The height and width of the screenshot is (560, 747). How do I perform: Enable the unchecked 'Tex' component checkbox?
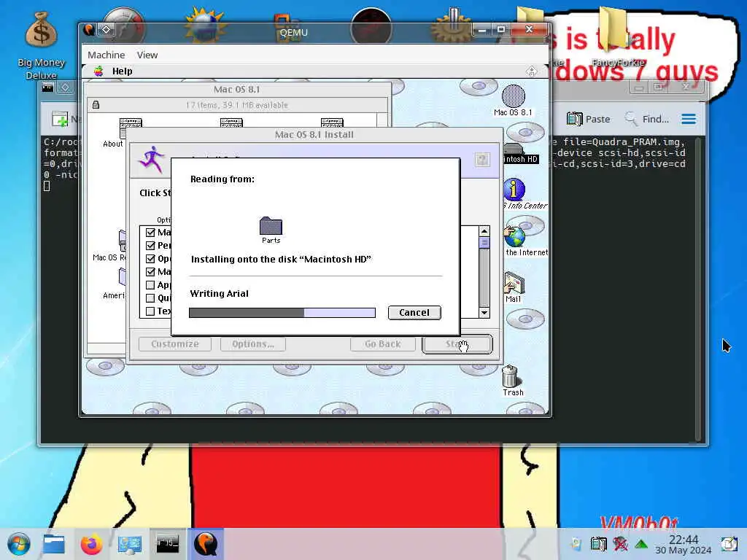(150, 311)
